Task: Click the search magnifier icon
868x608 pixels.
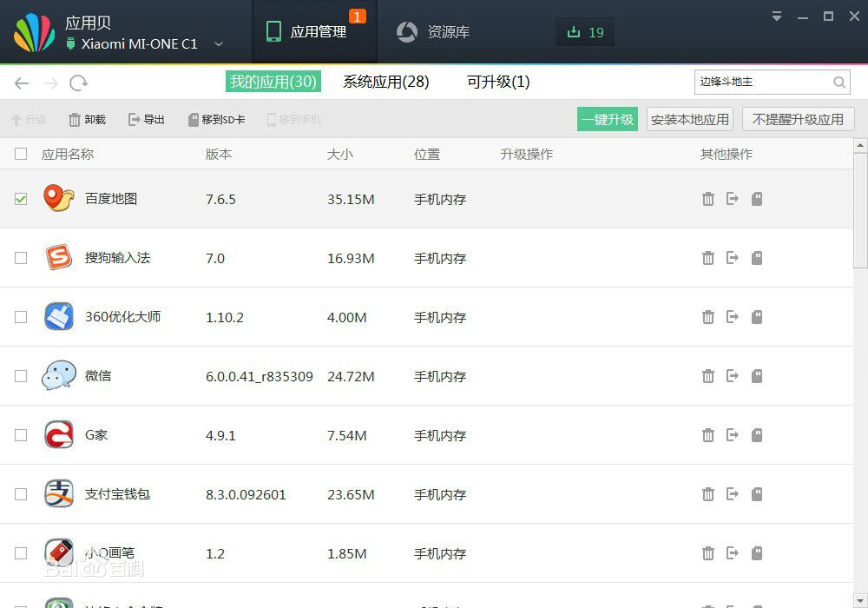Action: click(839, 83)
